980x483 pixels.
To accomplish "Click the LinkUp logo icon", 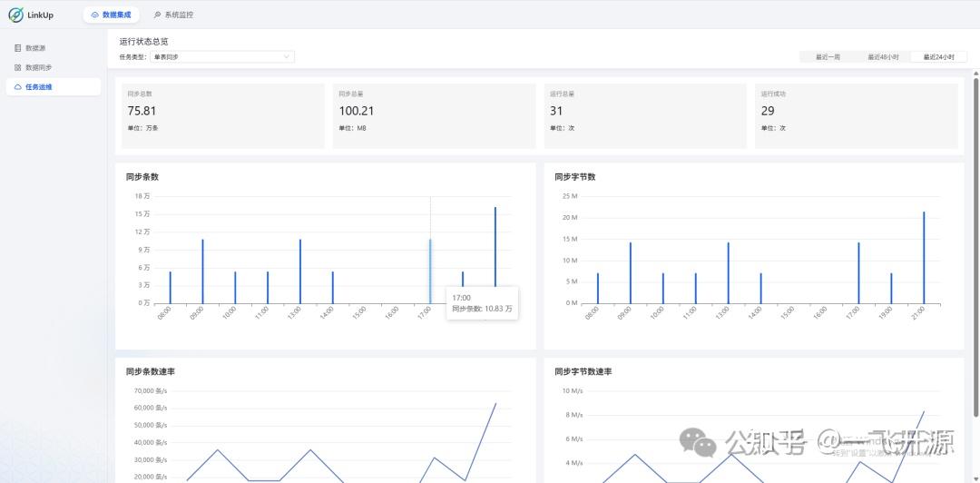I will [15, 15].
